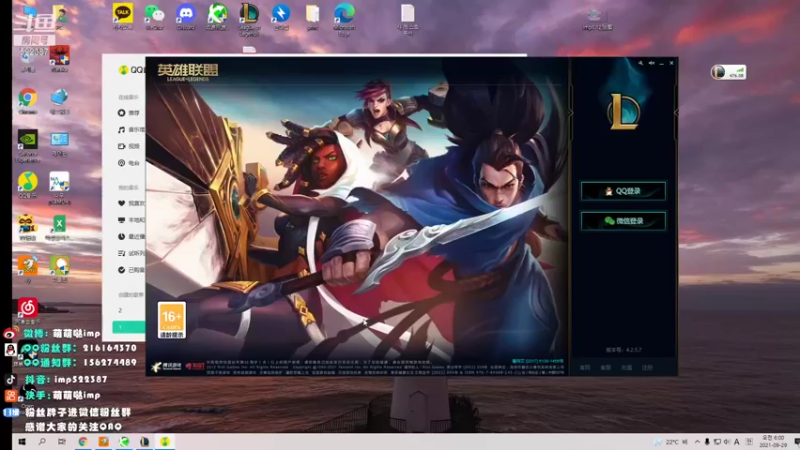Click the QQ登录 login button

(623, 191)
